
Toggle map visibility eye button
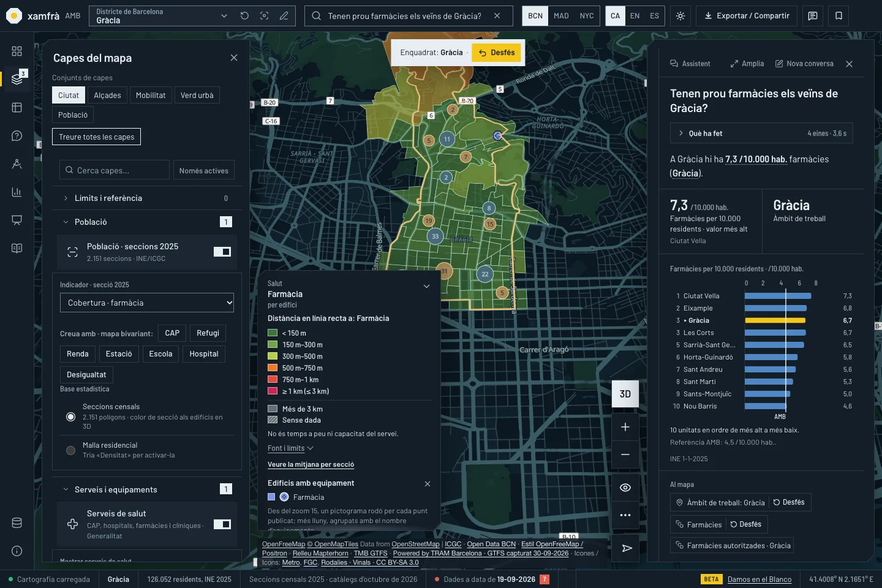point(625,488)
